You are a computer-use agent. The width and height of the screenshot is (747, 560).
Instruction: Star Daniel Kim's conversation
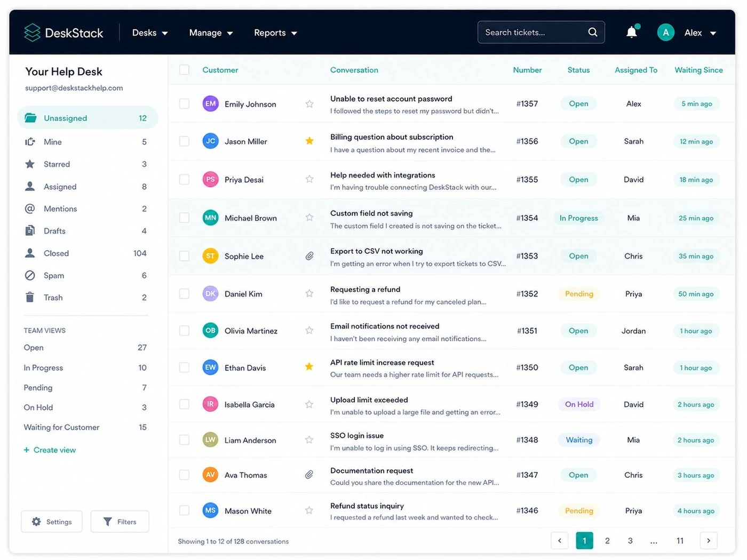[x=309, y=293]
